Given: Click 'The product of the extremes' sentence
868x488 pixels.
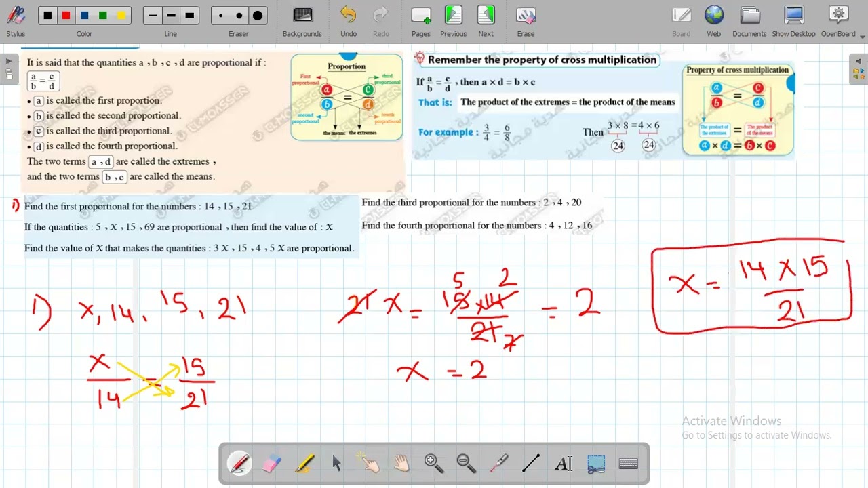Looking at the screenshot, I should pos(568,102).
